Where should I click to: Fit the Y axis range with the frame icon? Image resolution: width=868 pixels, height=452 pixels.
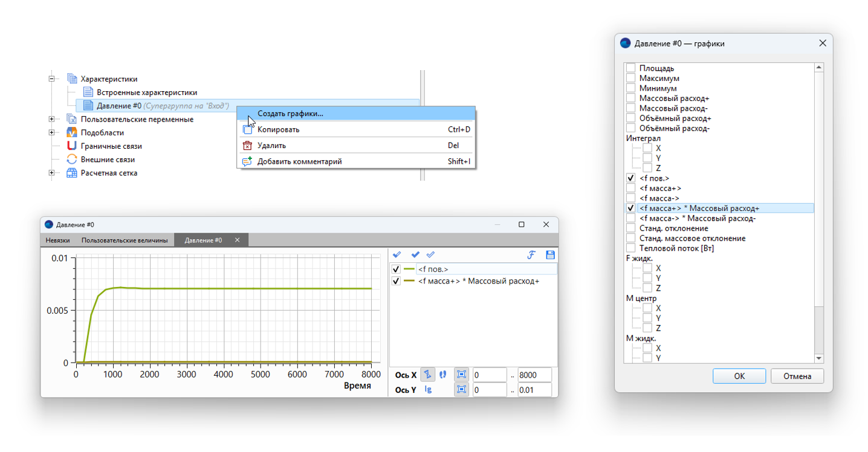tap(461, 390)
